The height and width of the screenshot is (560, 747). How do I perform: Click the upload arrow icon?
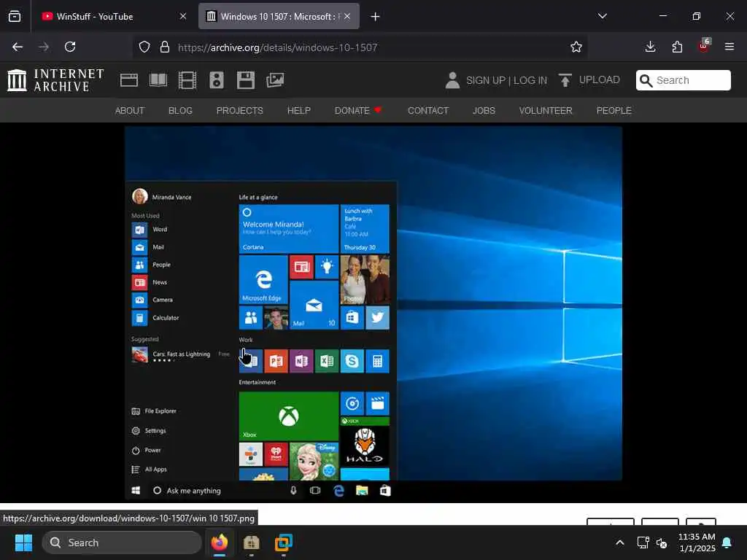(565, 80)
